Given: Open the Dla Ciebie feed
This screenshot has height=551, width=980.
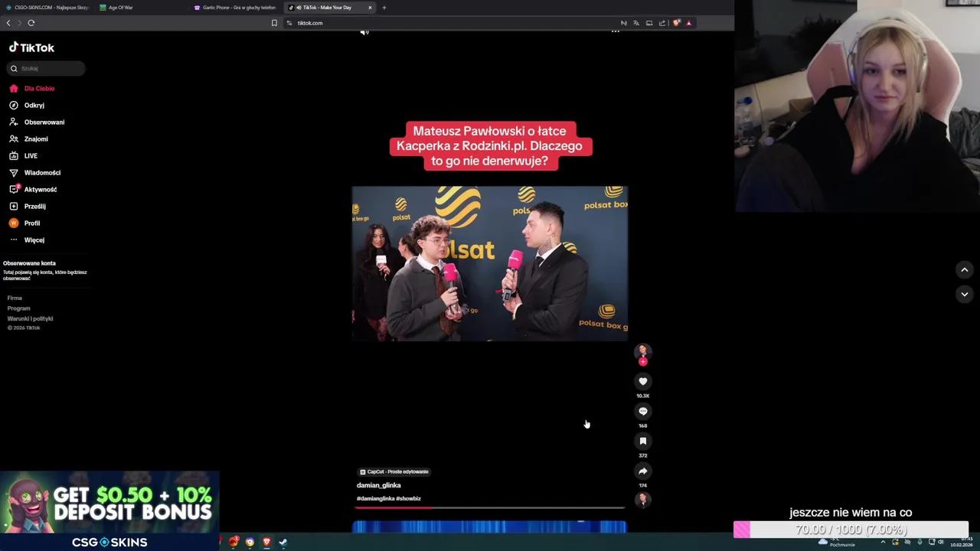Looking at the screenshot, I should point(32,88).
